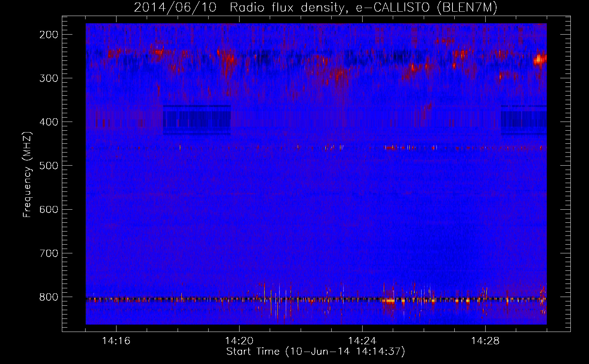Click the 300 frequency tick label

49,78
